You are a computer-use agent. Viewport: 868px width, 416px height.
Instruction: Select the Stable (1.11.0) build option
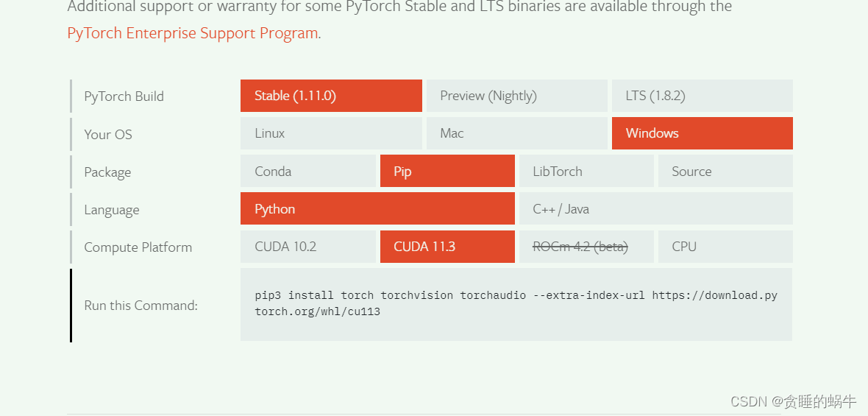331,96
